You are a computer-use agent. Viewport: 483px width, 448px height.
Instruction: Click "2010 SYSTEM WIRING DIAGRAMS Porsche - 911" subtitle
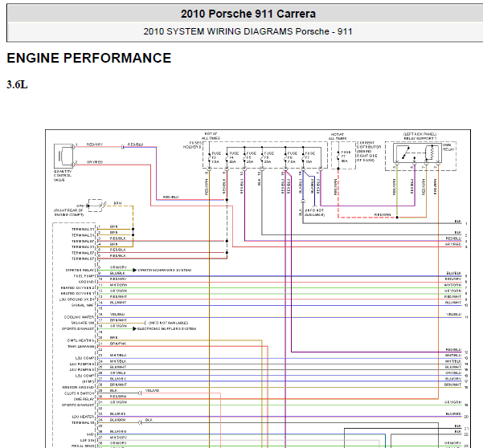248,31
